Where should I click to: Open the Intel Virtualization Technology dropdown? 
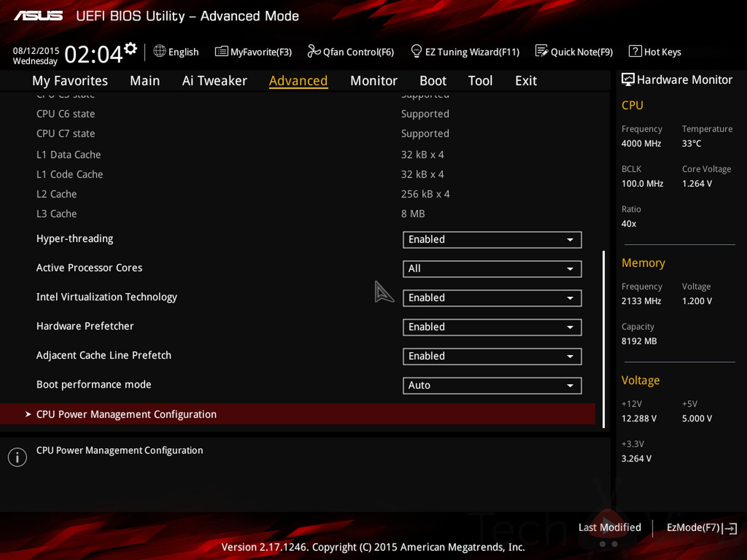point(492,298)
